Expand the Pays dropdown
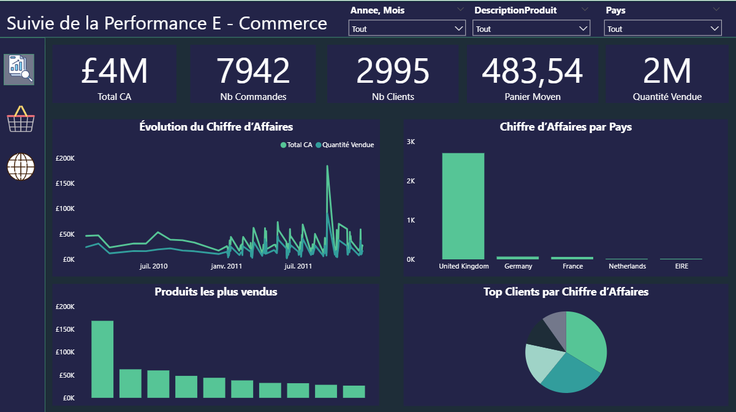This screenshot has width=736, height=412. click(x=662, y=29)
